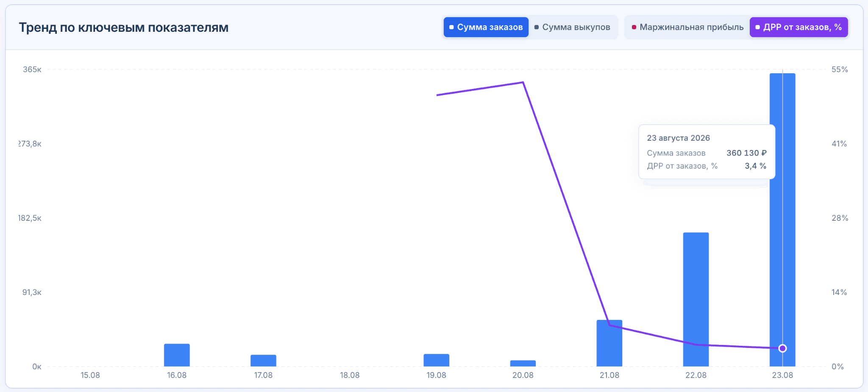Enable the Маржинальная прибыль series

(687, 27)
